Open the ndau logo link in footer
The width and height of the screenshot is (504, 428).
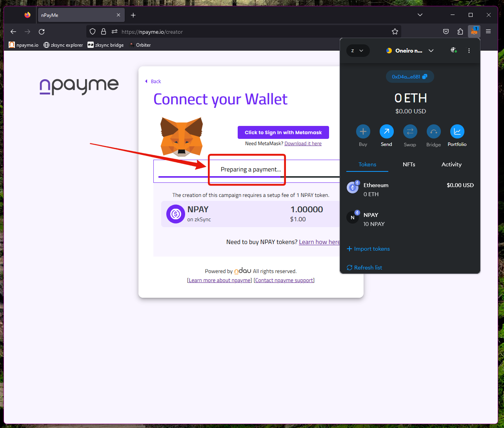click(x=243, y=271)
